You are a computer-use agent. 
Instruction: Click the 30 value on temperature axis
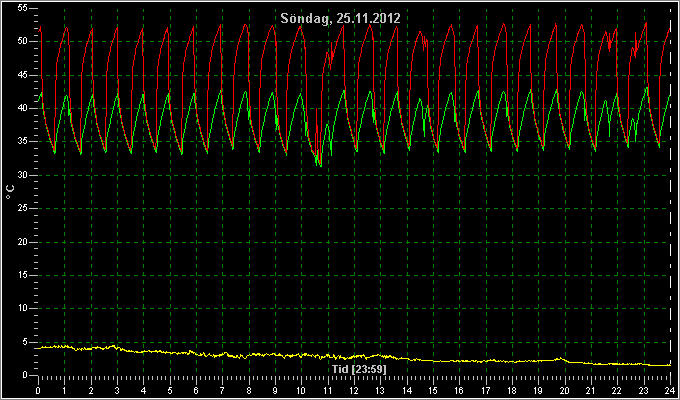pos(23,175)
